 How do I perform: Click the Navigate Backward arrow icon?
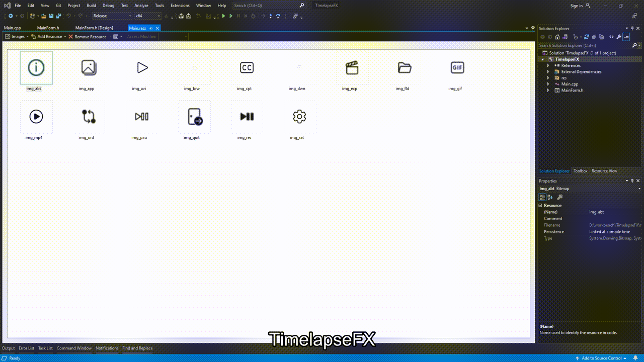tap(11, 16)
